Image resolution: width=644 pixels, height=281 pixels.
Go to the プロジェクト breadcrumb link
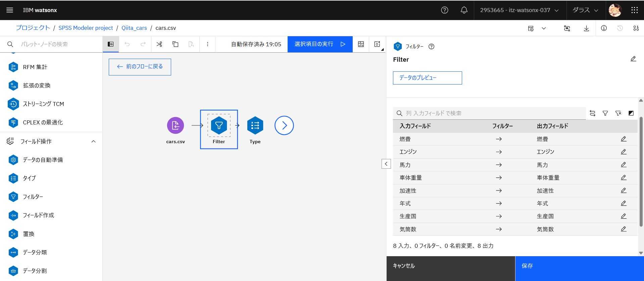coord(33,28)
